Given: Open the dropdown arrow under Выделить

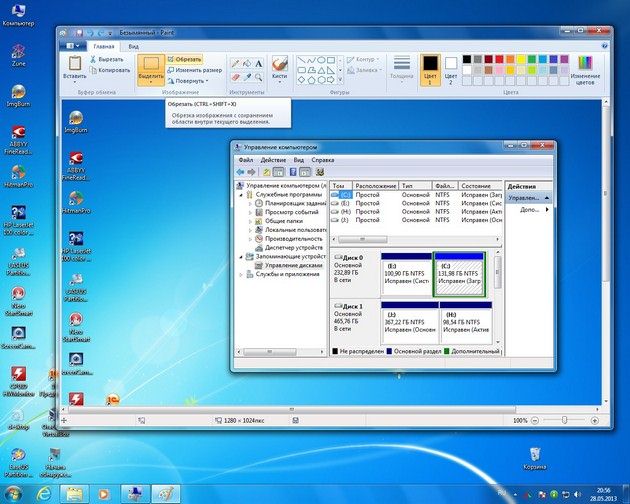Looking at the screenshot, I should pos(151,80).
